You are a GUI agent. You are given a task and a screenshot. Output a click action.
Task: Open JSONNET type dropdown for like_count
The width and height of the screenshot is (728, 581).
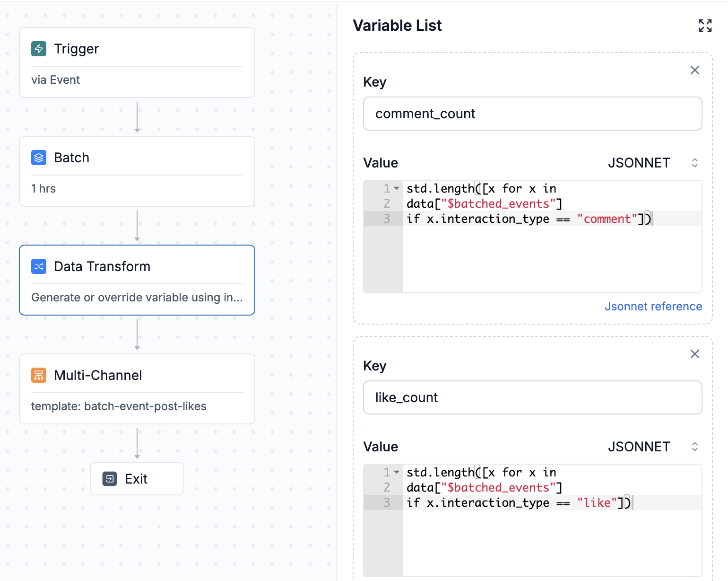point(652,447)
